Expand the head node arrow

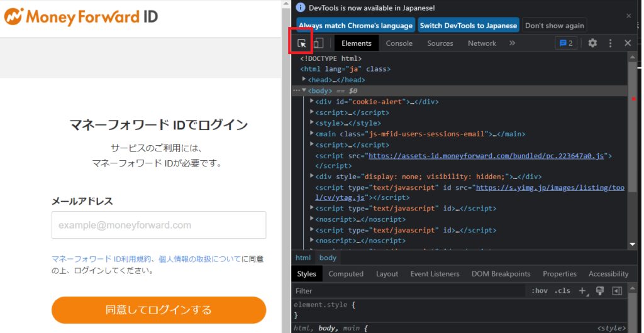pos(304,80)
